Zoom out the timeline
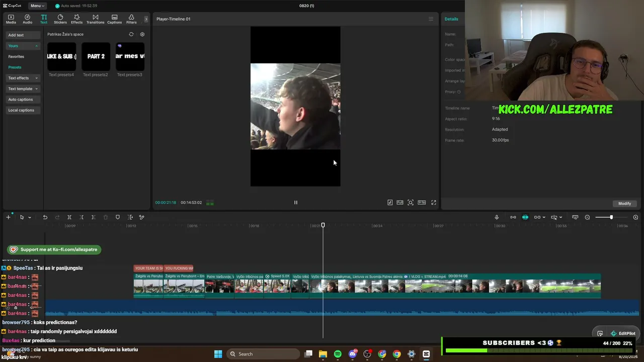The image size is (644, 362). pos(587,217)
